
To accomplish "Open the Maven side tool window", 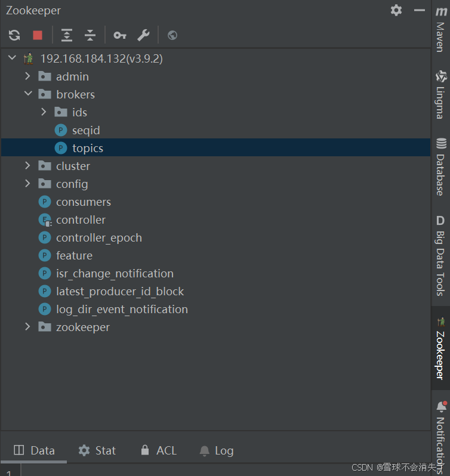I will (x=440, y=30).
